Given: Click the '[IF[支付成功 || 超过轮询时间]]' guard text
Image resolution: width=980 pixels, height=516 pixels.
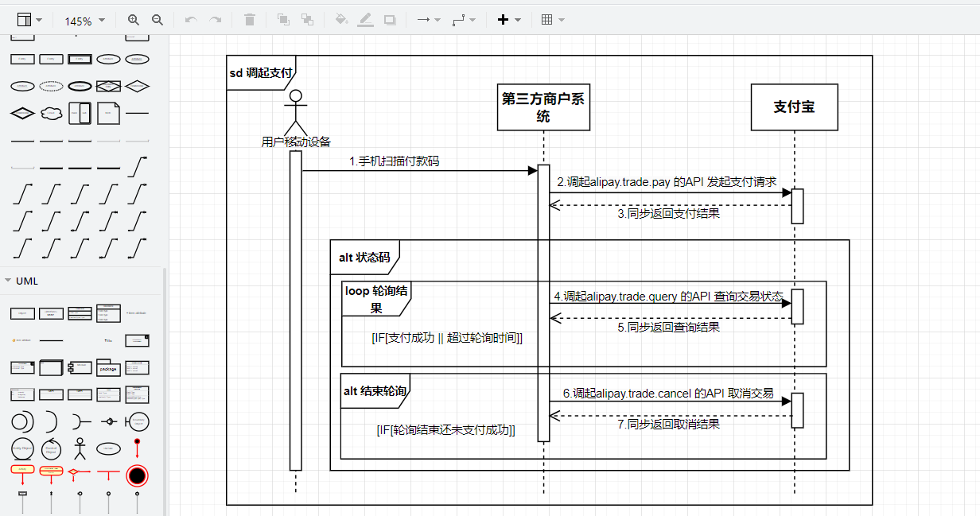Looking at the screenshot, I should [447, 338].
